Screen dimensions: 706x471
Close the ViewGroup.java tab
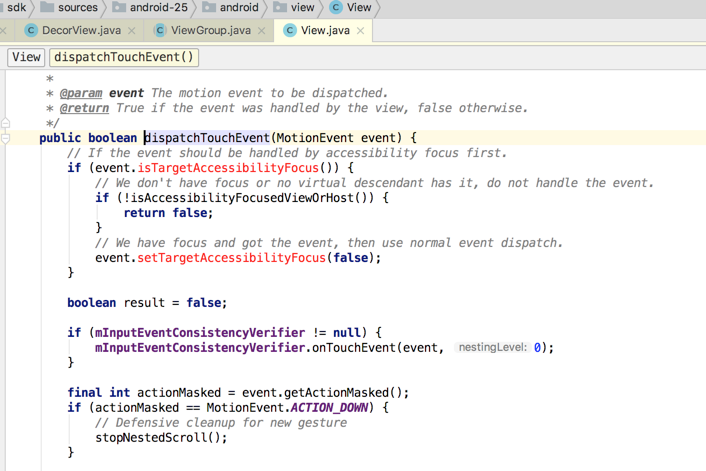coord(262,31)
